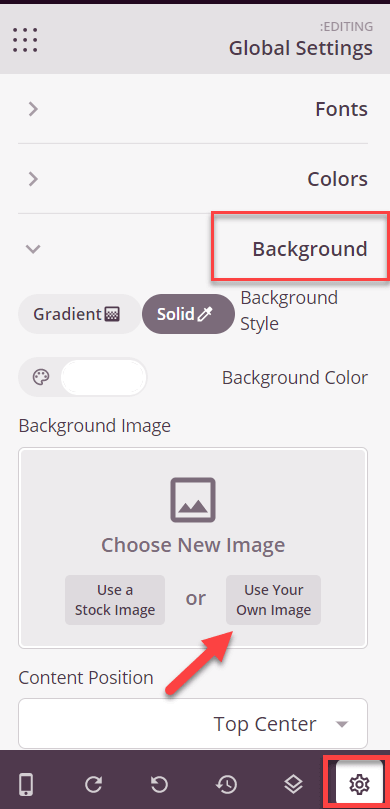The width and height of the screenshot is (390, 809).
Task: Expand the Colors section chevron
Action: [34, 179]
